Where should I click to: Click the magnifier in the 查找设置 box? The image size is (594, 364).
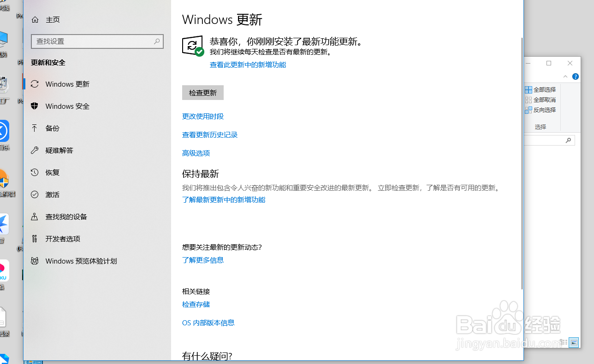pos(157,41)
